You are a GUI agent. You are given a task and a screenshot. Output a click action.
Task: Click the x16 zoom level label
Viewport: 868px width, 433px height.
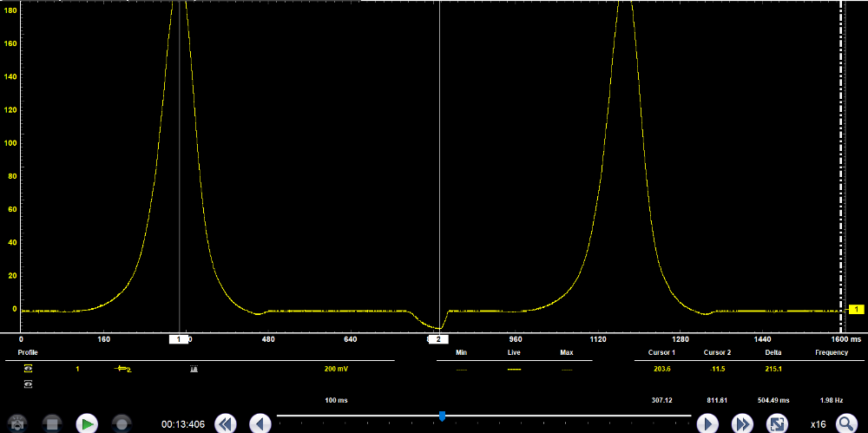(819, 424)
